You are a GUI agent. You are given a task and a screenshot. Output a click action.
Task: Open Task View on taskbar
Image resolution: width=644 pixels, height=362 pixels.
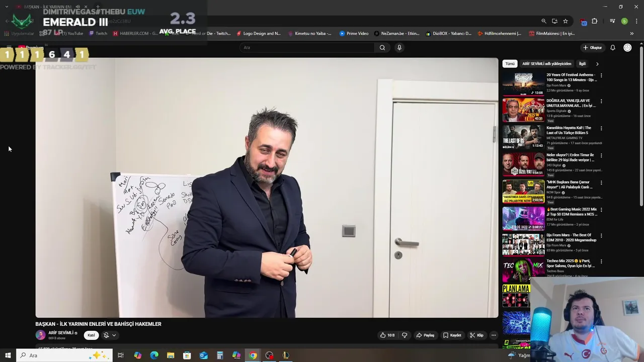point(121,355)
